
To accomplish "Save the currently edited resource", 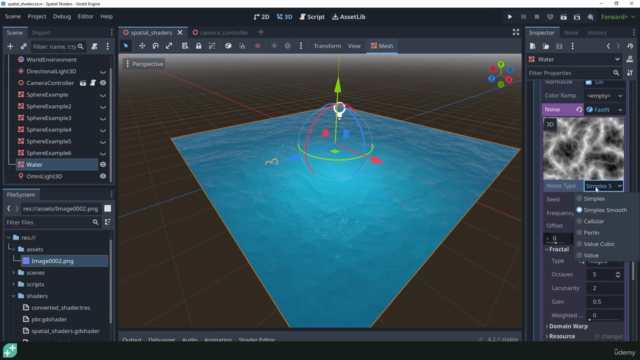I will click(x=559, y=46).
